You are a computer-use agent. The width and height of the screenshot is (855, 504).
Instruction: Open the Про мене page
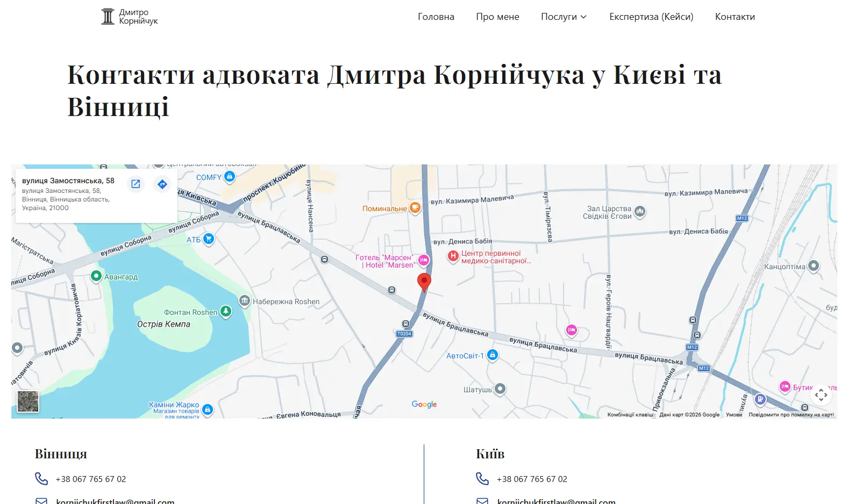497,17
